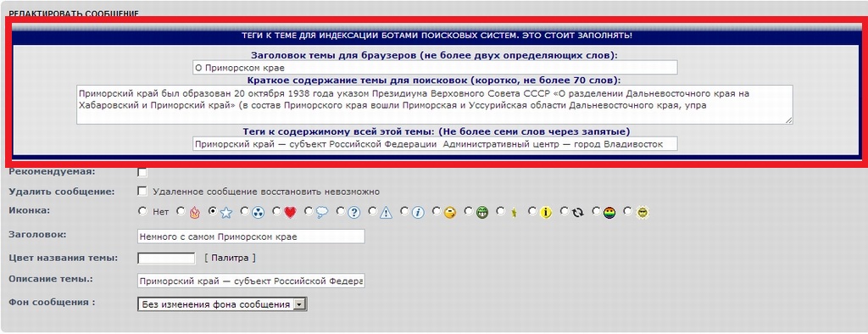Viewport: 868px width, 334px height.
Task: Click the 'Заголовок' field with 'Немного о самом Приморском крае'
Action: pos(251,237)
